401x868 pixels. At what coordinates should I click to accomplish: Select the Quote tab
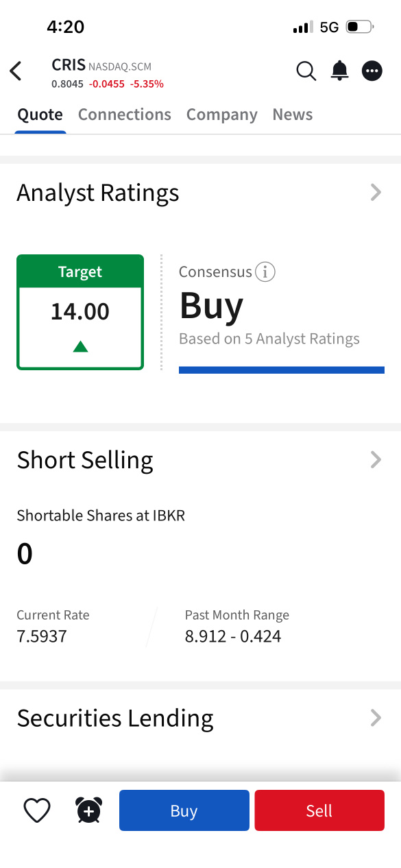point(40,114)
